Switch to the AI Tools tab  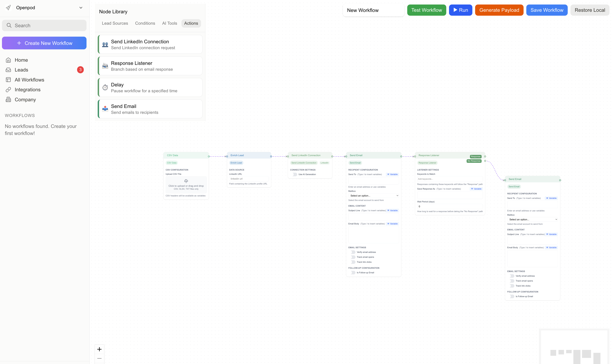click(169, 23)
